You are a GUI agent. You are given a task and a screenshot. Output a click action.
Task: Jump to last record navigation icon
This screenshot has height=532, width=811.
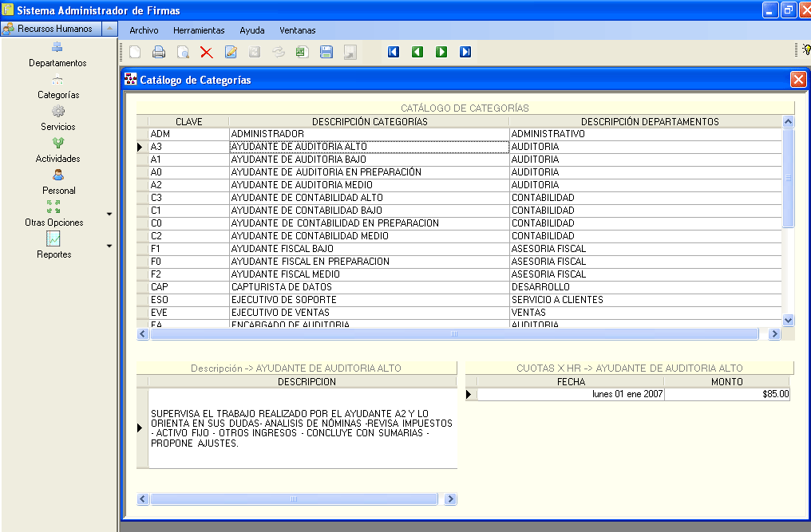pos(465,52)
